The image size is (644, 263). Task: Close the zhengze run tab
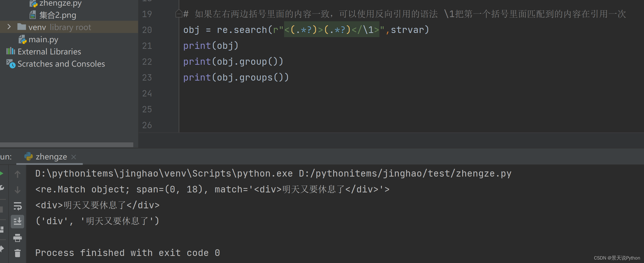coord(73,157)
